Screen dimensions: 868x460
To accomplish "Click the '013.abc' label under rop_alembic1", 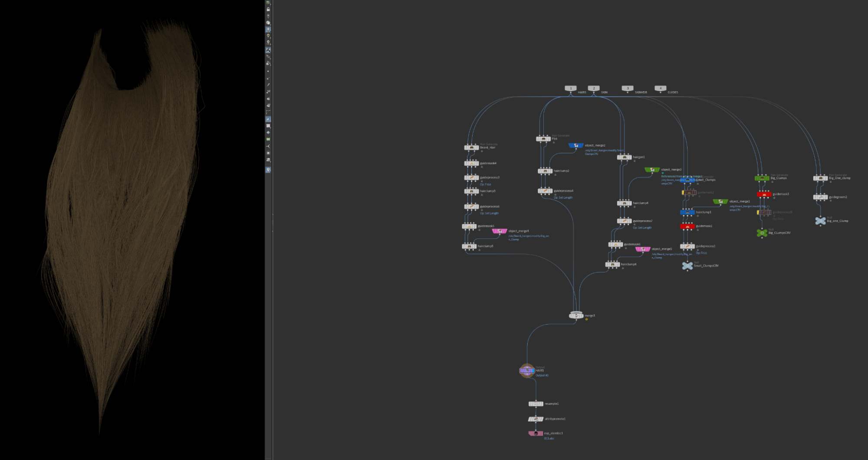I will pos(549,439).
